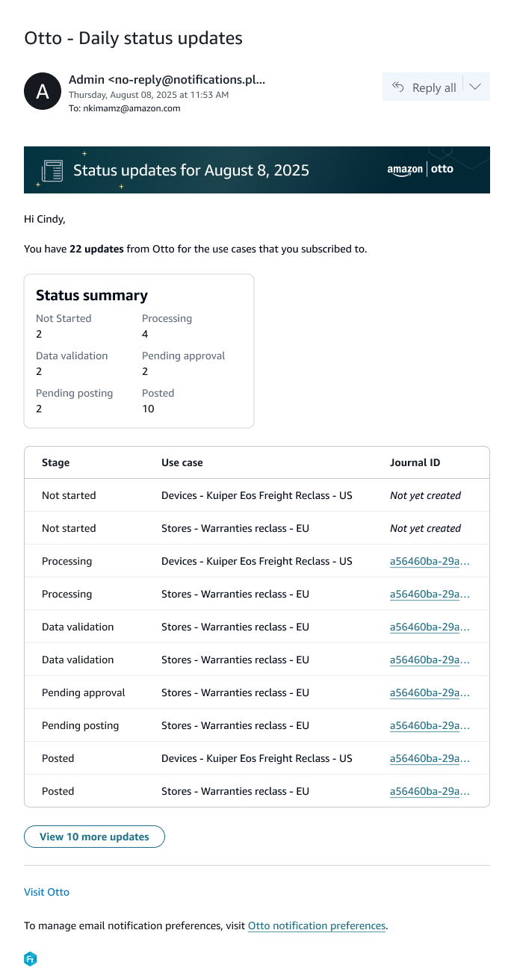Click 'Devices - Kuiper Eos Freight Reclass - US' in Processing row

pos(257,561)
